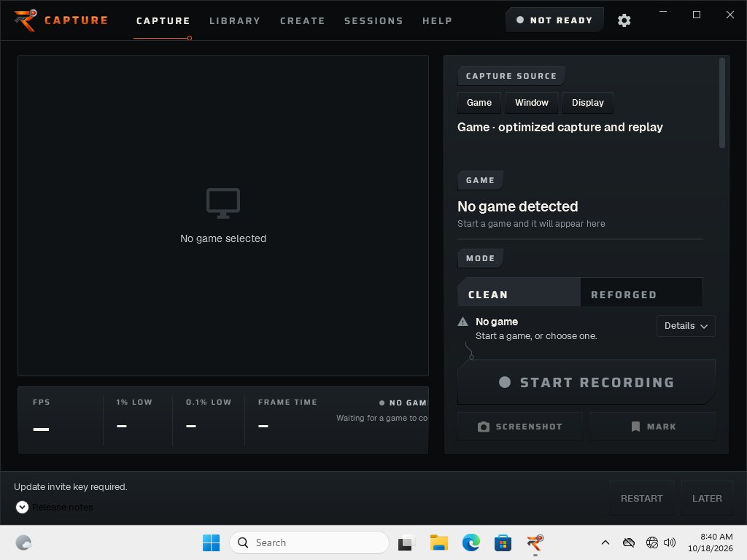This screenshot has height=560, width=747.
Task: Click the No game warning triangle
Action: coord(462,322)
